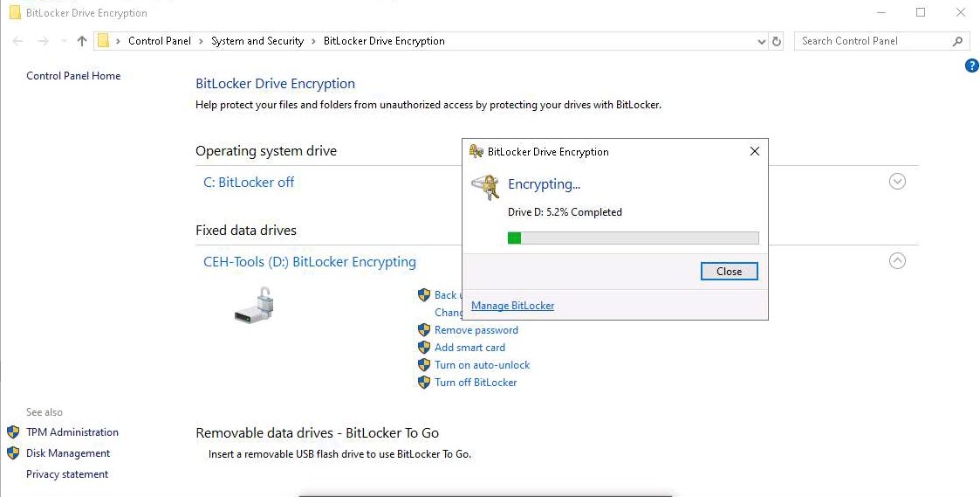
Task: Click the shield icon beside TPM Administration
Action: (x=13, y=432)
